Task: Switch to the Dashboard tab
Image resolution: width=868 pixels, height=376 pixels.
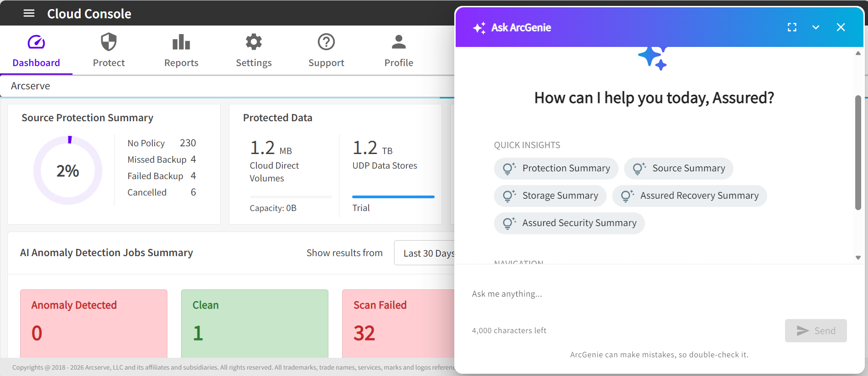Action: click(36, 51)
